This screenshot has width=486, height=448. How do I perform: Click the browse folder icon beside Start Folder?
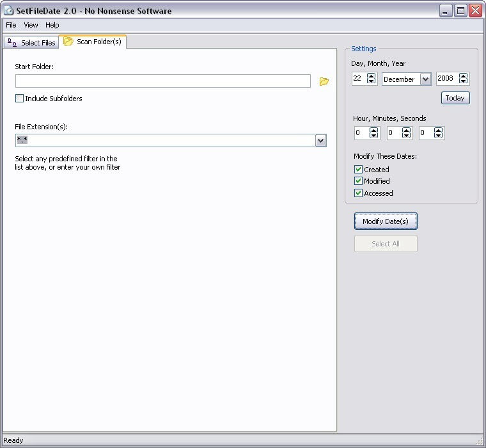(x=324, y=81)
